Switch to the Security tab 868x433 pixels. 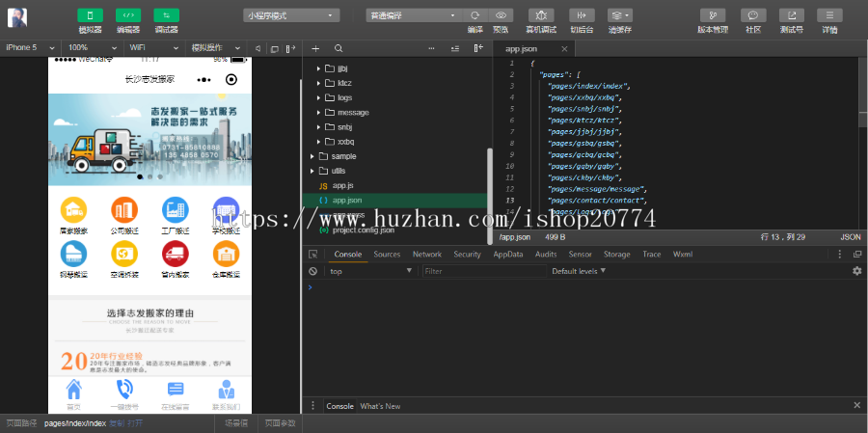tap(467, 255)
